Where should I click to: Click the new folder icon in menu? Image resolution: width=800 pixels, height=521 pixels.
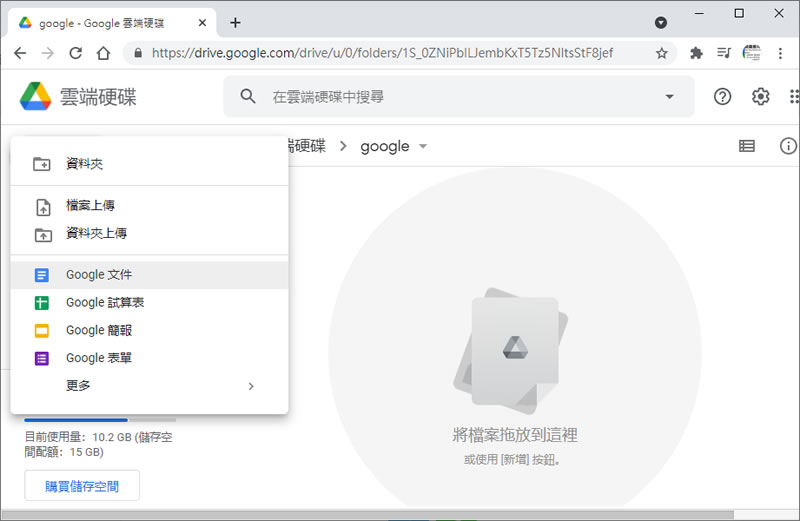tap(42, 164)
